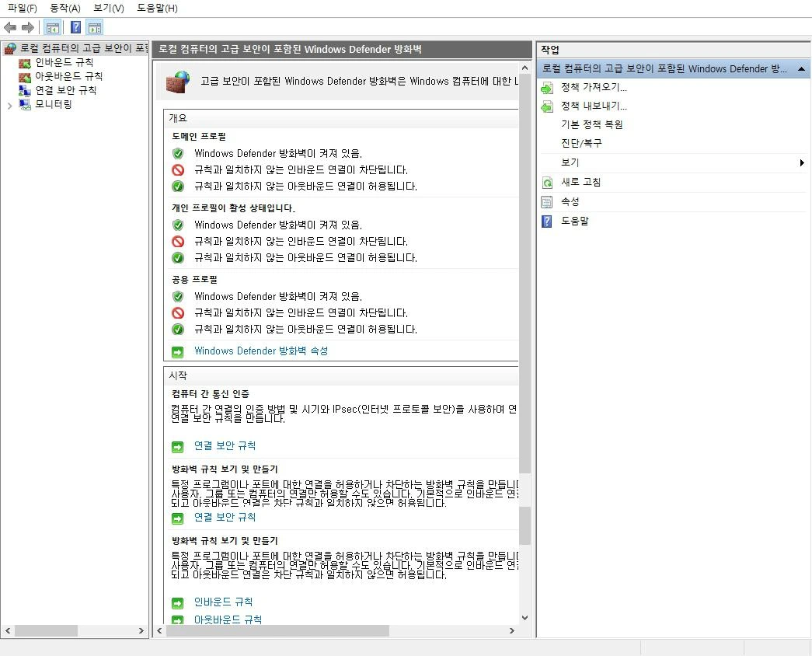Click the 공용 프로필 heading
Image resolution: width=812 pixels, height=656 pixels.
coord(195,279)
